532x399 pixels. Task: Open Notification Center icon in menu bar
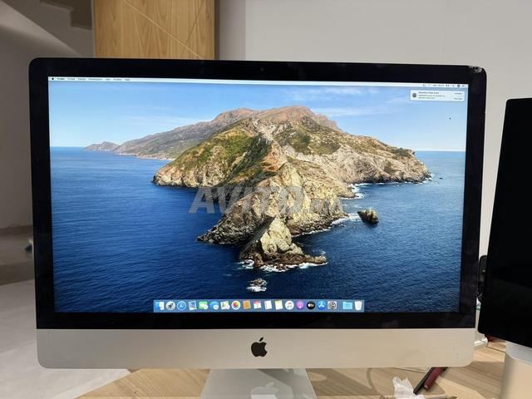pyautogui.click(x=464, y=86)
